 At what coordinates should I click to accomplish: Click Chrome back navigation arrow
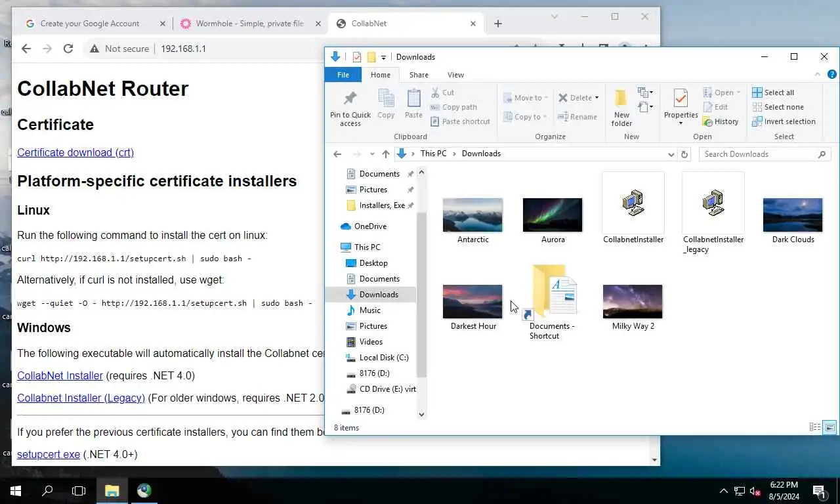point(26,49)
